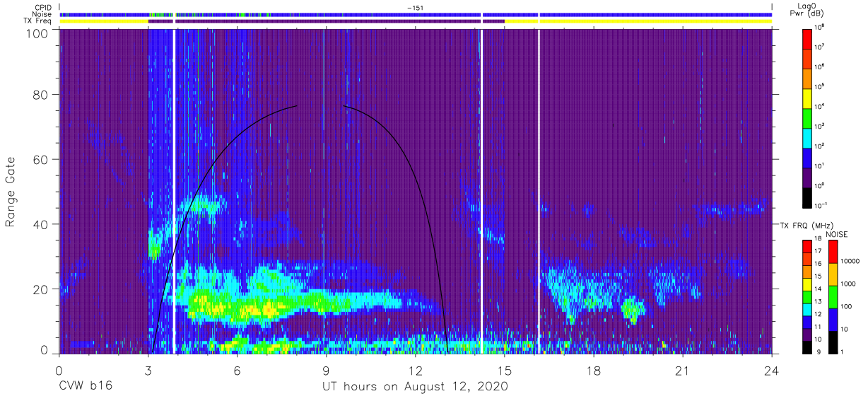Click the 10000 label on the NOISE legend
This screenshot has height=401, width=868.
[x=852, y=262]
